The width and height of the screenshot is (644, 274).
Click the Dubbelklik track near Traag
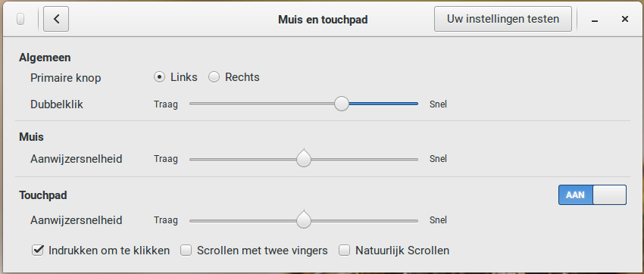202,104
